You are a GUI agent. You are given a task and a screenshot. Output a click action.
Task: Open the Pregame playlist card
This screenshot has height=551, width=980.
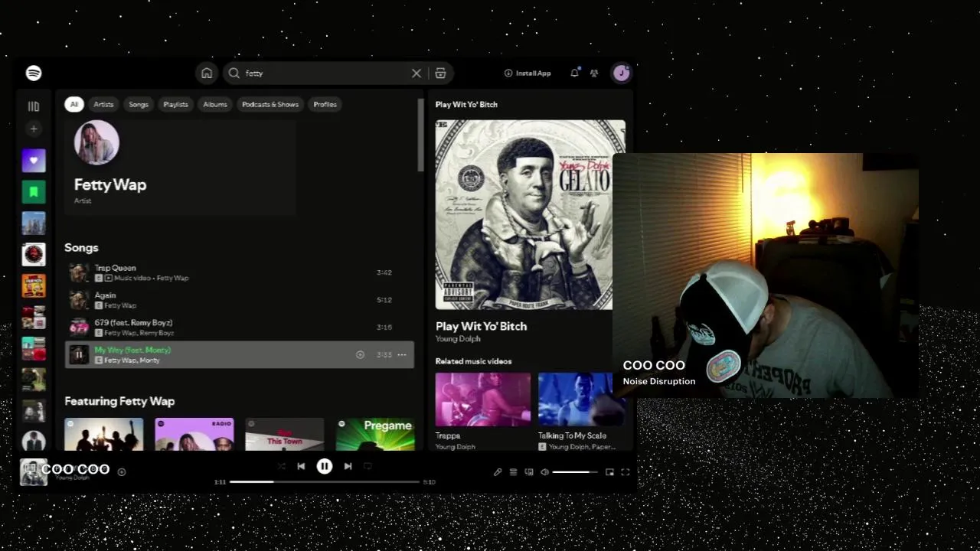[375, 434]
